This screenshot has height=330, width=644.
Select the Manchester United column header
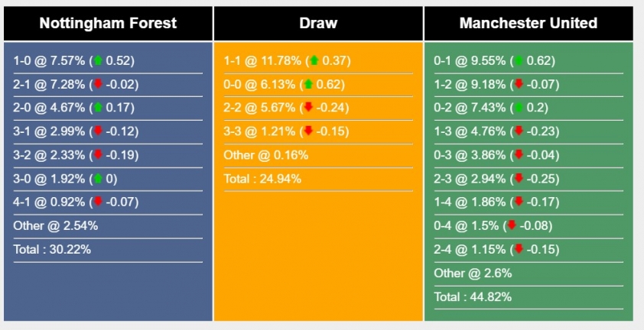tap(529, 24)
